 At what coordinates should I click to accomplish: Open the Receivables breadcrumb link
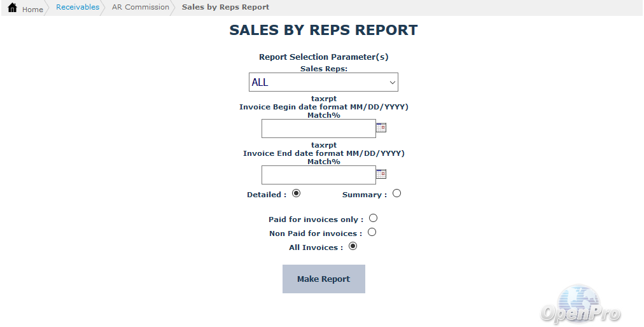point(78,7)
